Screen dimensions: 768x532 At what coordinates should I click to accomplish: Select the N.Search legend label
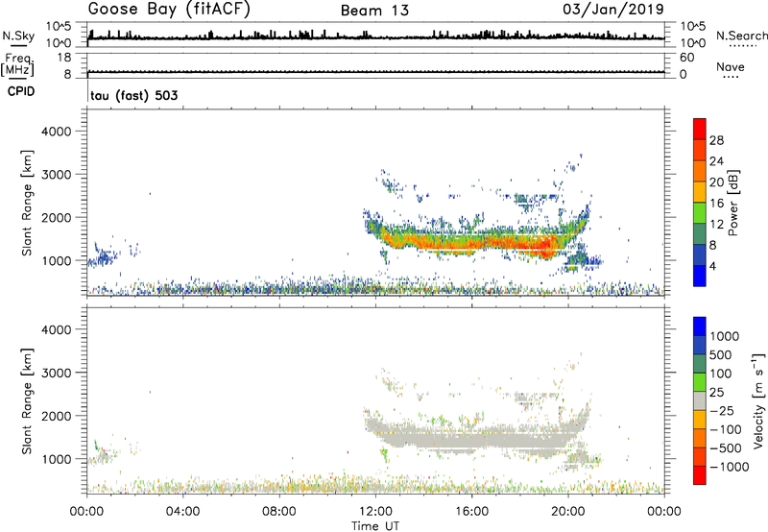point(741,35)
